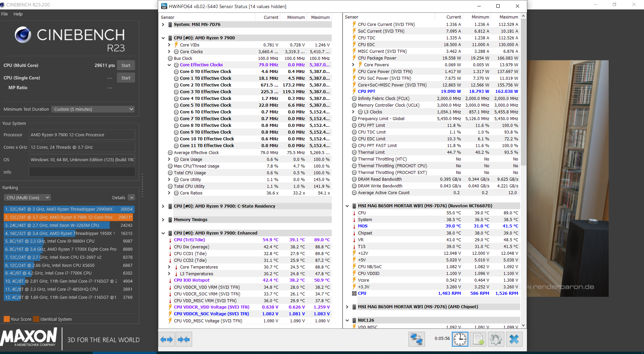644x354 pixels.
Task: Collapse the CPU [#0]: AMD Ryzen 9 7900 group
Action: pyautogui.click(x=163, y=38)
